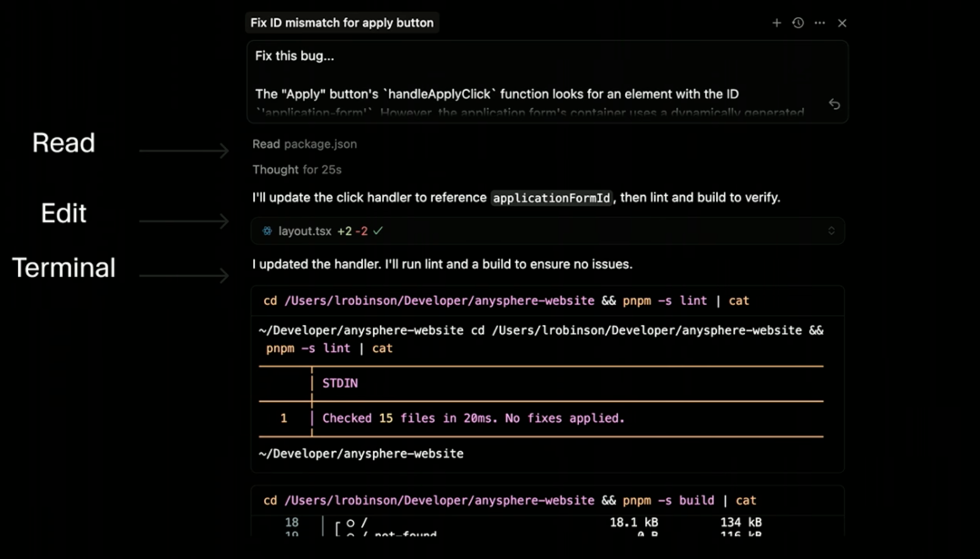Click the +2 -2 change count on layout.tsx
This screenshot has height=559, width=980.
[352, 231]
